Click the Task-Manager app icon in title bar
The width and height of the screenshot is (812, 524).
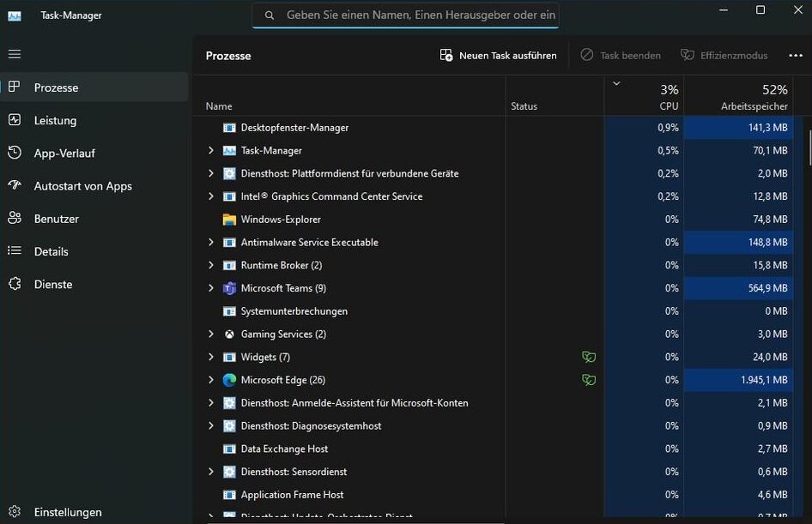15,16
